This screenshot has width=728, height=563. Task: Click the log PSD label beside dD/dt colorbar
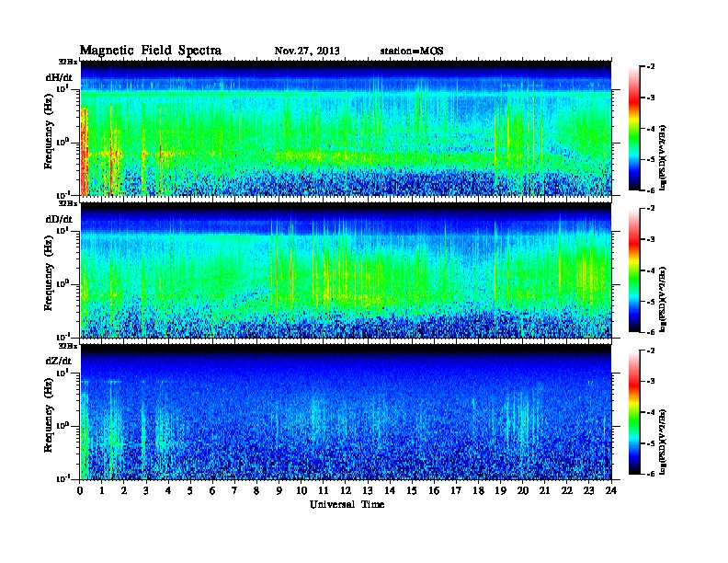pos(663,299)
